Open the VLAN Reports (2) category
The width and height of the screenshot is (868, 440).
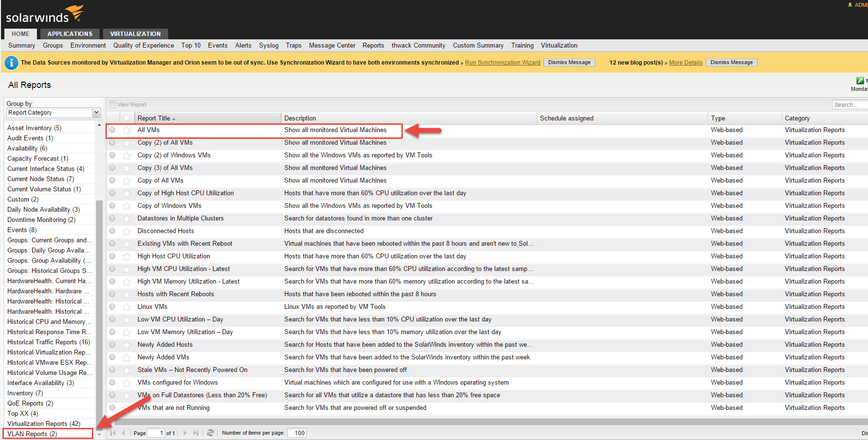tap(32, 434)
